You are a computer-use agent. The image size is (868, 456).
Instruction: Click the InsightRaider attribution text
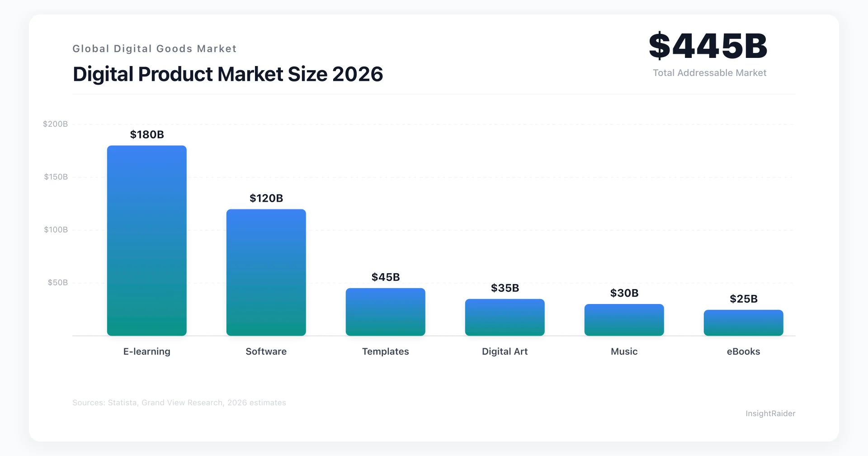pyautogui.click(x=770, y=413)
